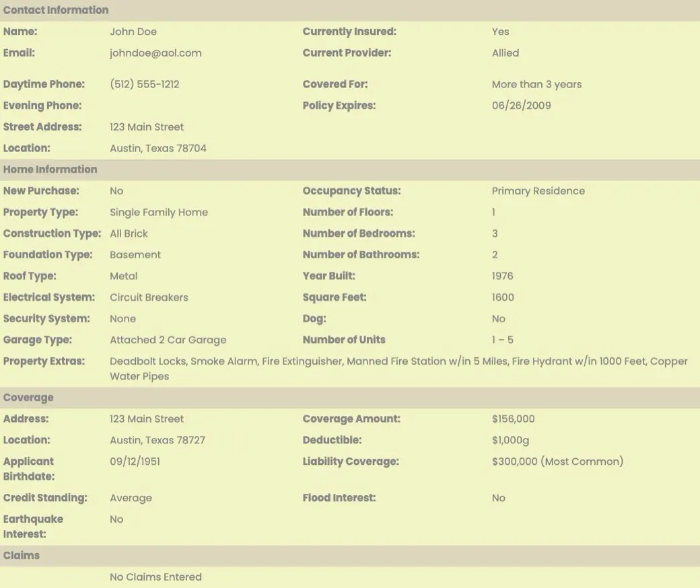Screen dimensions: 700x588
Task: Click the Number of Bathrooms value 2
Action: pos(495,255)
